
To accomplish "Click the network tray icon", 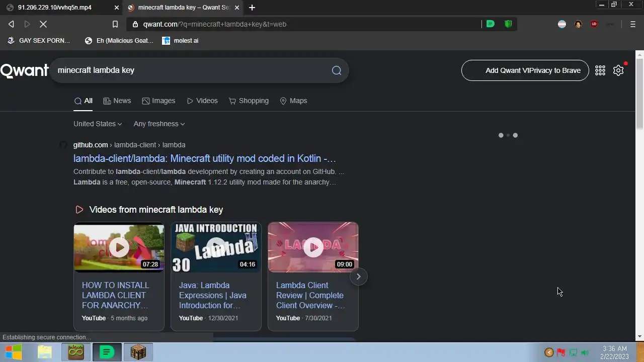I will [573, 352].
